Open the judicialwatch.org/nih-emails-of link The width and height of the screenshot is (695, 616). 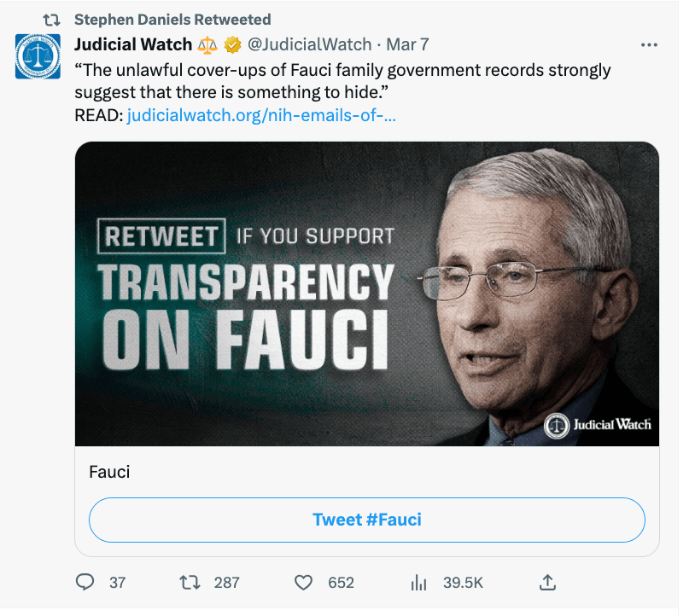261,115
